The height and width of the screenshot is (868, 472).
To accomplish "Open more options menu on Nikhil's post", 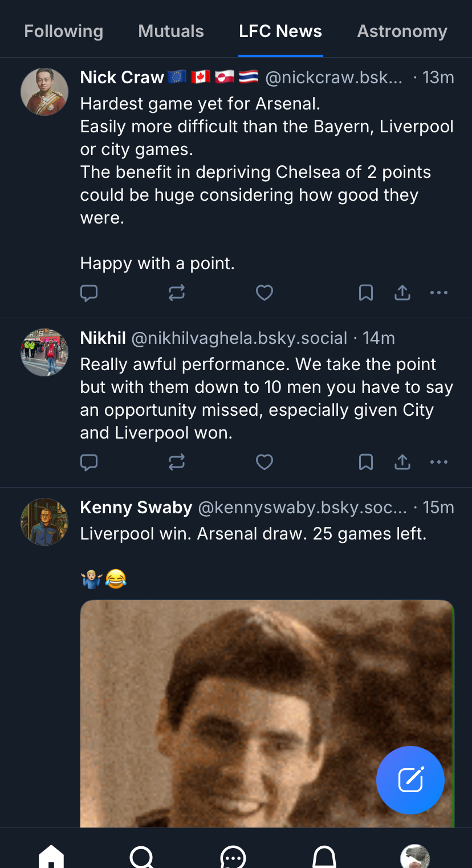I will pyautogui.click(x=439, y=462).
